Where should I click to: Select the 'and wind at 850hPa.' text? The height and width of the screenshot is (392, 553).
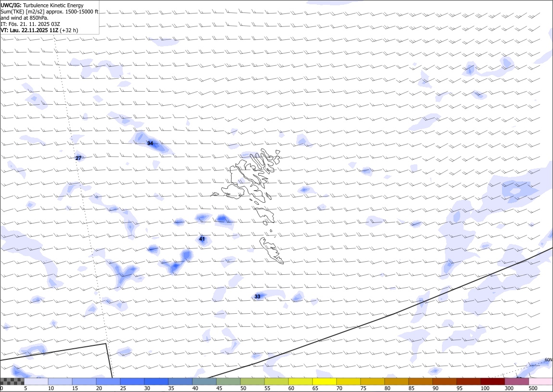coord(25,18)
